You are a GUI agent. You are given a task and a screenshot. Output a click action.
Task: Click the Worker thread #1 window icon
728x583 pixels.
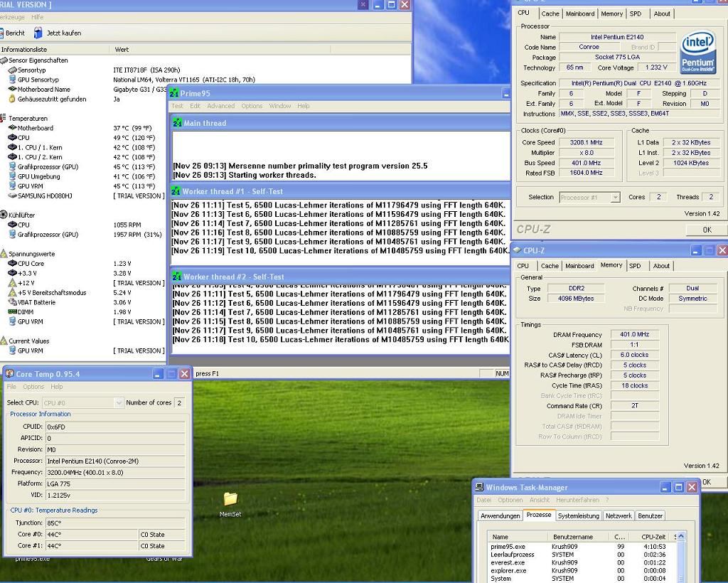[x=176, y=191]
